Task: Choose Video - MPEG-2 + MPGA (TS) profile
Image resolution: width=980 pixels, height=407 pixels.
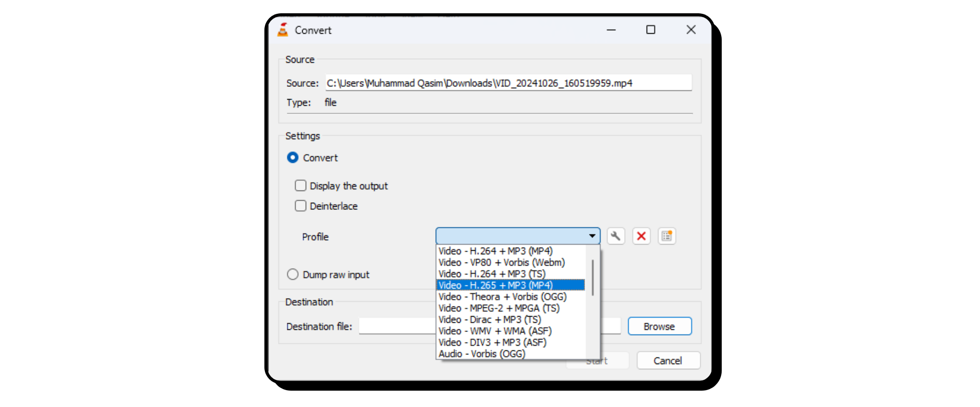Action: click(510, 308)
